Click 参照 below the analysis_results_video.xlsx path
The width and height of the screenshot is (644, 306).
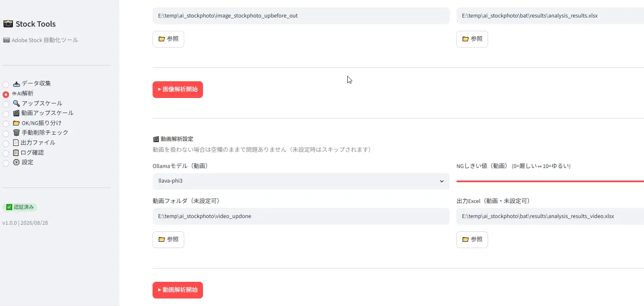click(472, 240)
